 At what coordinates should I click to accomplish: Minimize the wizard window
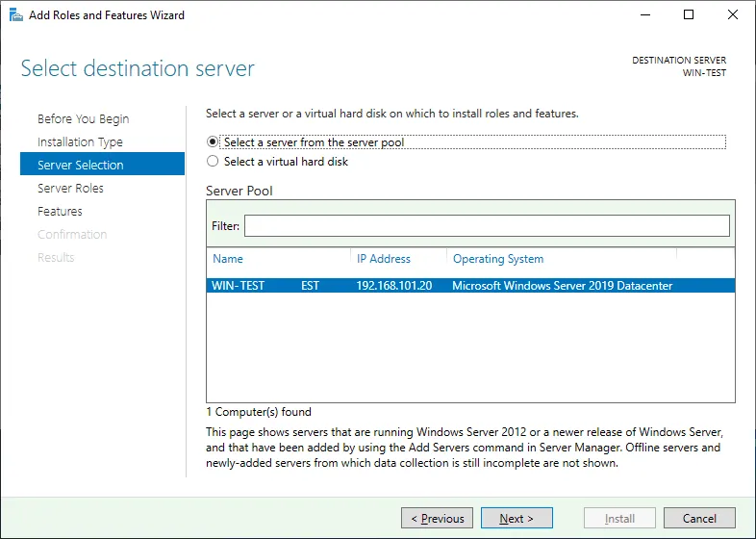coord(643,15)
